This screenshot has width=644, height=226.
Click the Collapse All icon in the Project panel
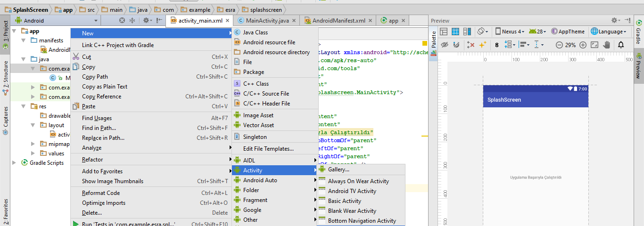coord(132,20)
